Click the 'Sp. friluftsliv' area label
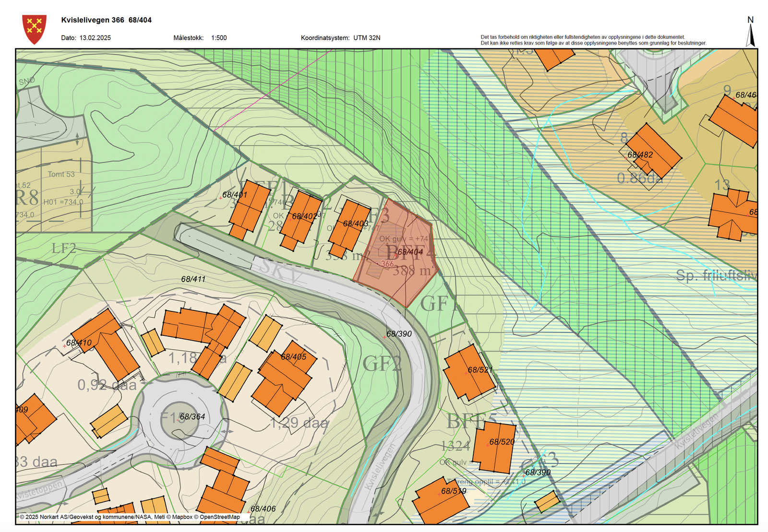The width and height of the screenshot is (768, 532). pyautogui.click(x=716, y=275)
